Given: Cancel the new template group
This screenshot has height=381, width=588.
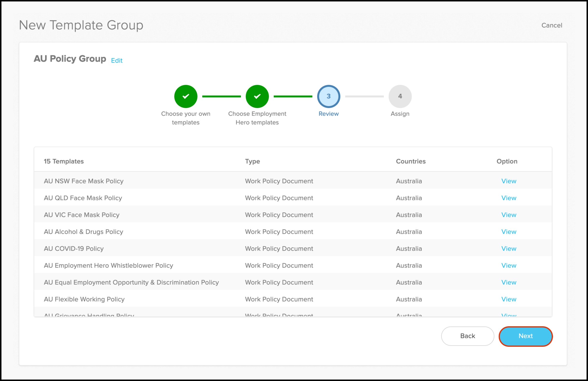Looking at the screenshot, I should point(552,25).
